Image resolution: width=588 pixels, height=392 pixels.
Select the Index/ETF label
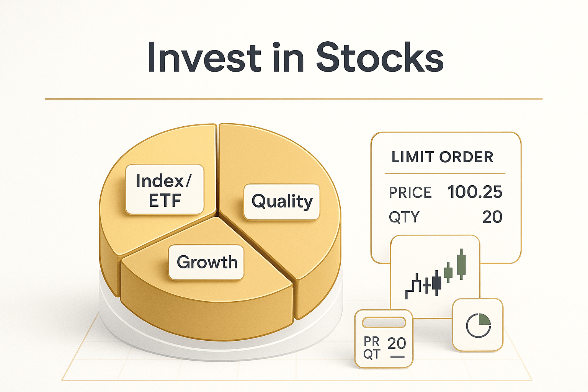click(165, 190)
